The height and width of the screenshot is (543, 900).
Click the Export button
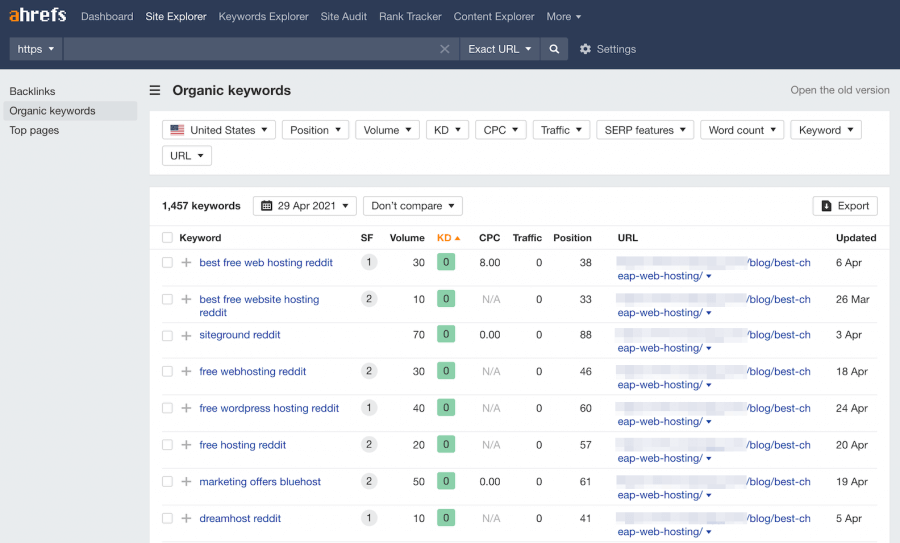pos(845,205)
